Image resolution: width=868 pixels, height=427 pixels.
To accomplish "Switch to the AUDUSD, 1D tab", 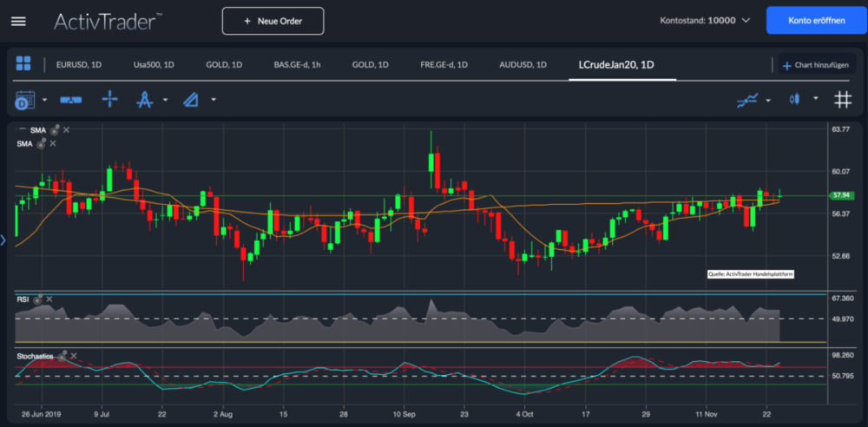I will 523,65.
